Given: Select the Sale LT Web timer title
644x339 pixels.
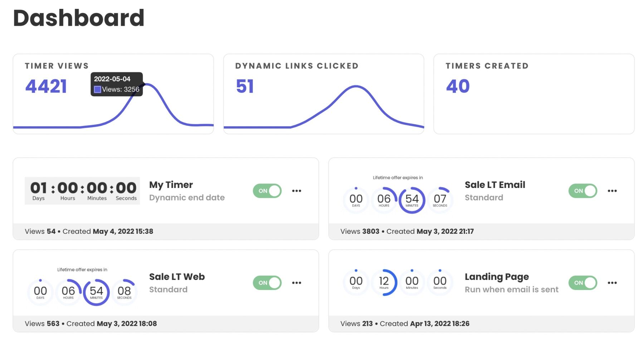Looking at the screenshot, I should [x=177, y=276].
